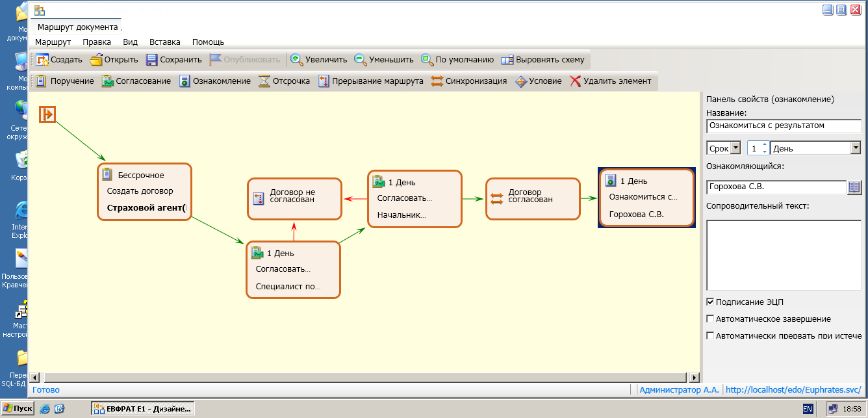This screenshot has height=418, width=868.
Task: Click the interrupt icon in Договор не согласован node
Action: [x=259, y=198]
